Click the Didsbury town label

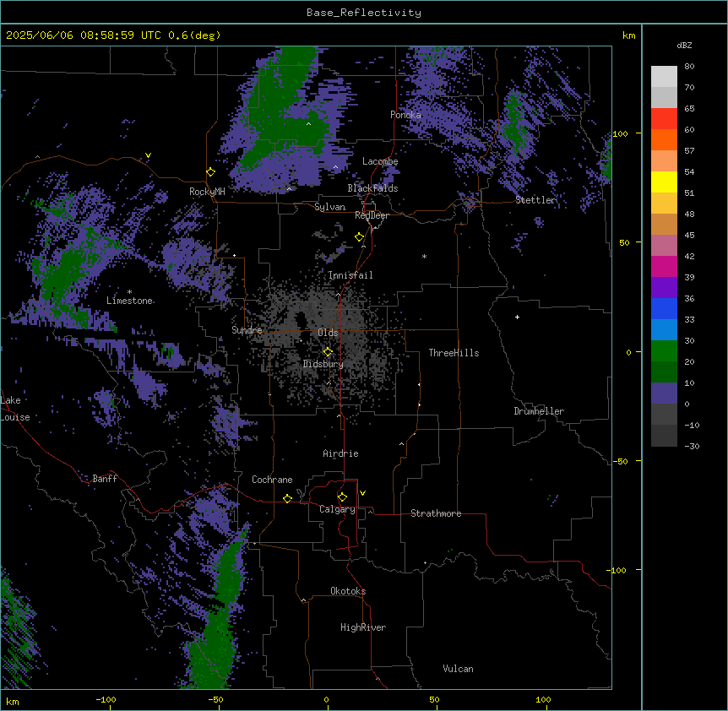323,364
